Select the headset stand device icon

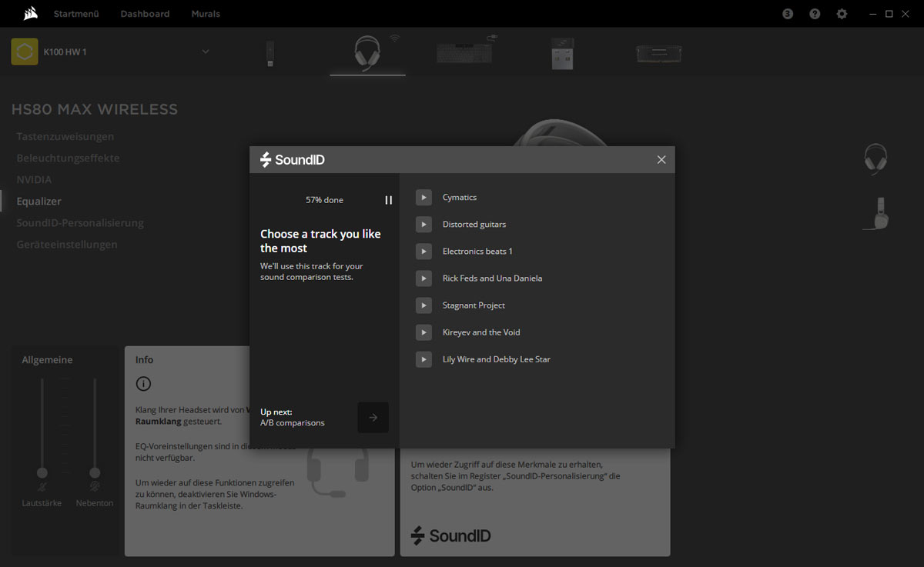[x=562, y=53]
